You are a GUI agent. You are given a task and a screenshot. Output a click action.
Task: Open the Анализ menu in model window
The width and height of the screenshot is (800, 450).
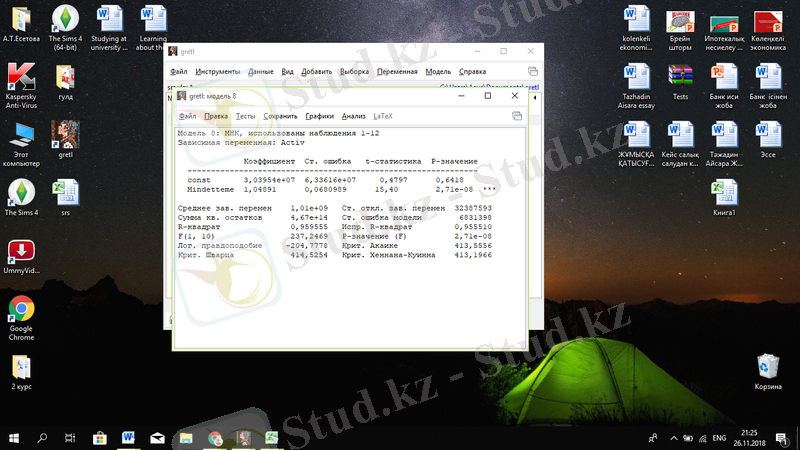(x=354, y=117)
